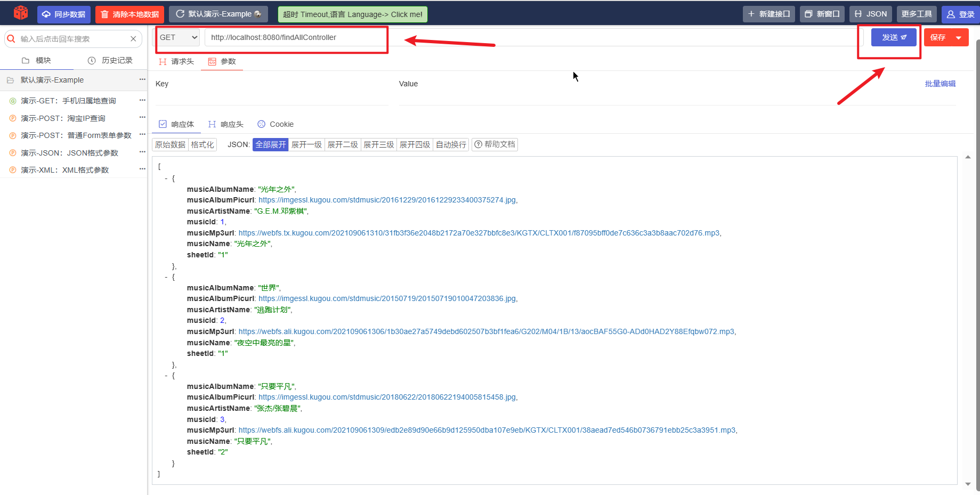The image size is (980, 495).
Task: Click response panel scroll down arrow
Action: (968, 484)
